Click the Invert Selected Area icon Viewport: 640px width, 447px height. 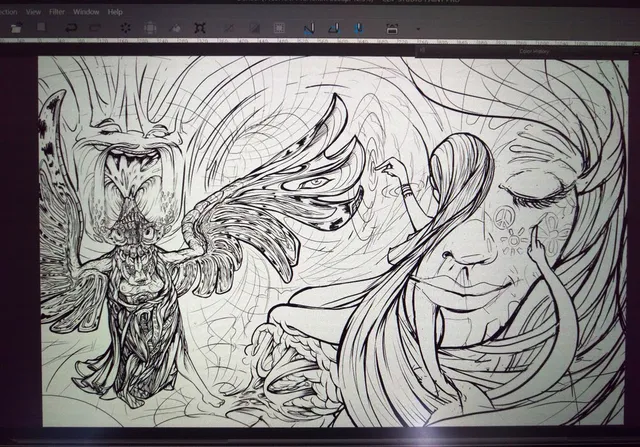(254, 28)
